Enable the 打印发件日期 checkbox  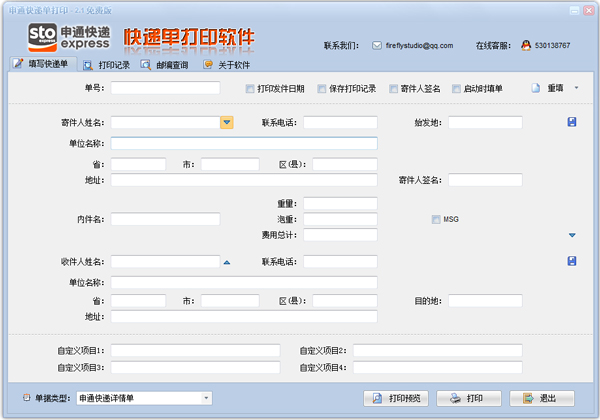click(250, 89)
